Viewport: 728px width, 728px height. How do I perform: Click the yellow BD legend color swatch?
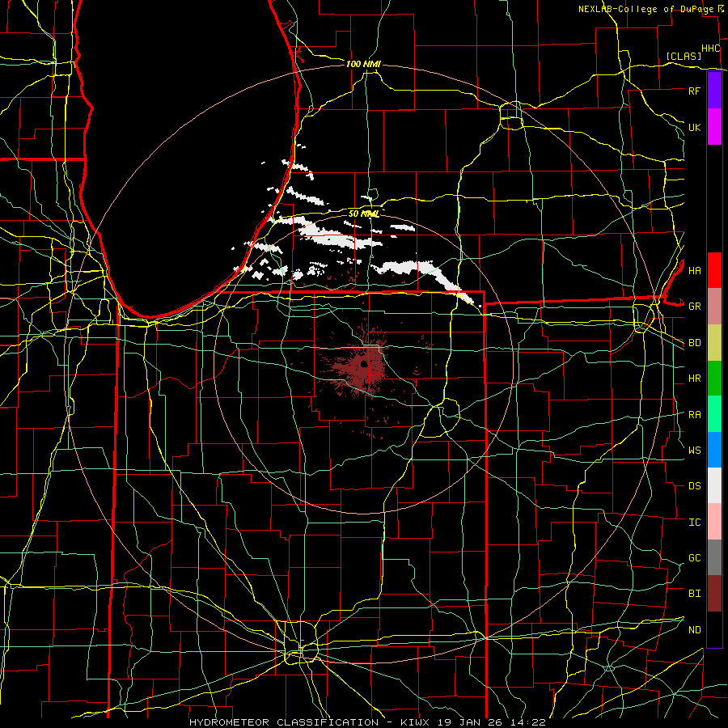(714, 342)
